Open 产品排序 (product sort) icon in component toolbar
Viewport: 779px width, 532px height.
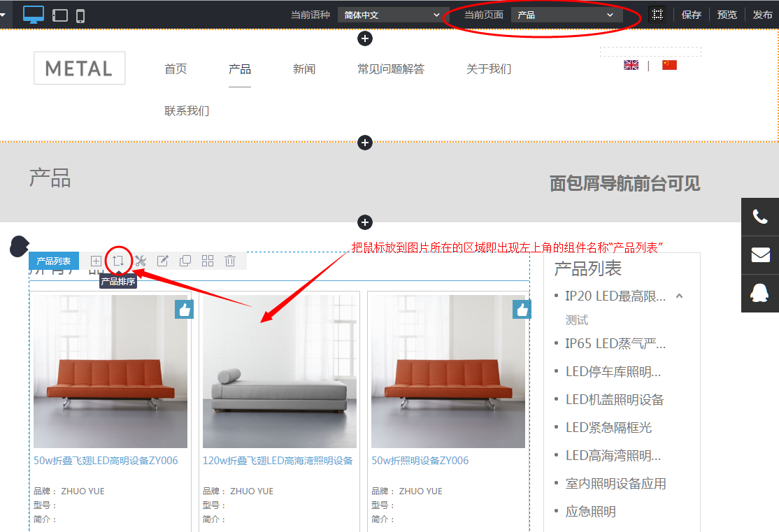click(117, 261)
